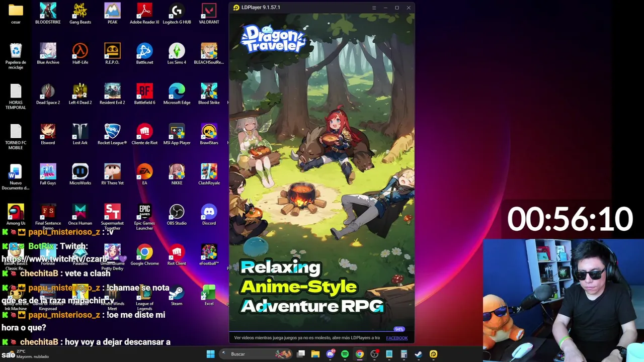Click the Buscar taskbar search box
644x362 pixels.
257,354
